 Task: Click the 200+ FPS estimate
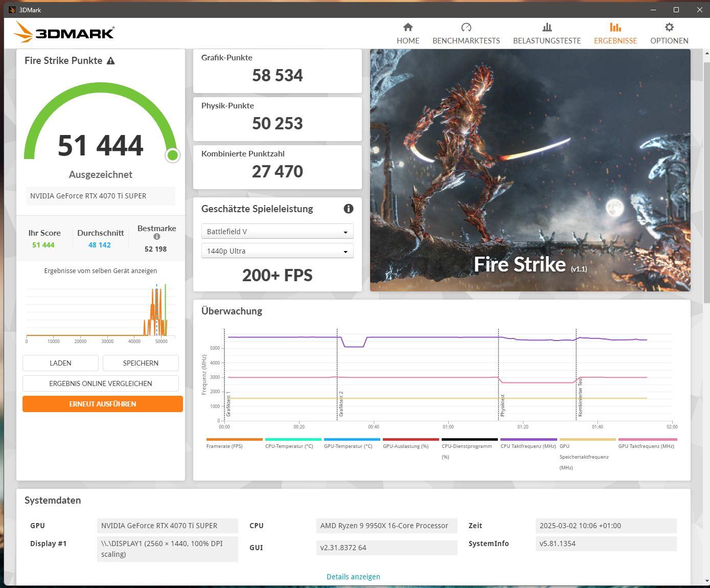point(278,275)
